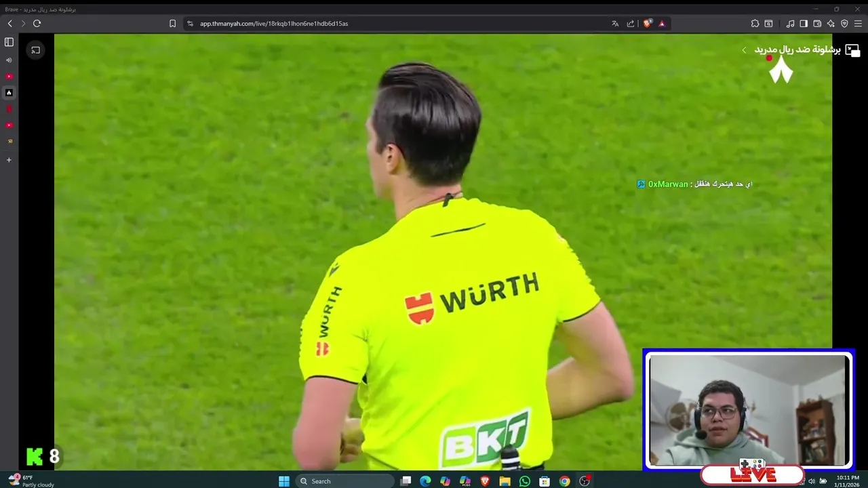Open the media control music-note icon
Image resolution: width=868 pixels, height=488 pixels.
(791, 23)
